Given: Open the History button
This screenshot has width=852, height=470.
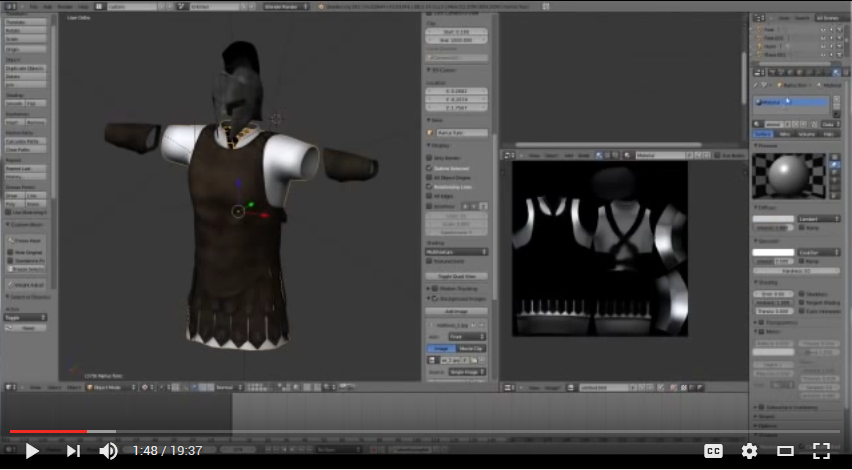Looking at the screenshot, I should click(x=26, y=177).
